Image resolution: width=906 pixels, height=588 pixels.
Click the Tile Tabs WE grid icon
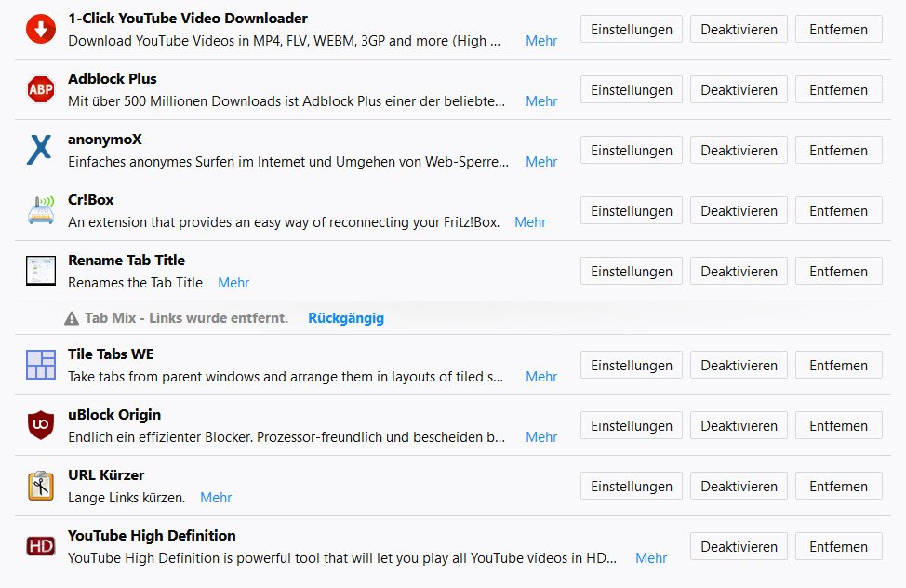point(40,365)
